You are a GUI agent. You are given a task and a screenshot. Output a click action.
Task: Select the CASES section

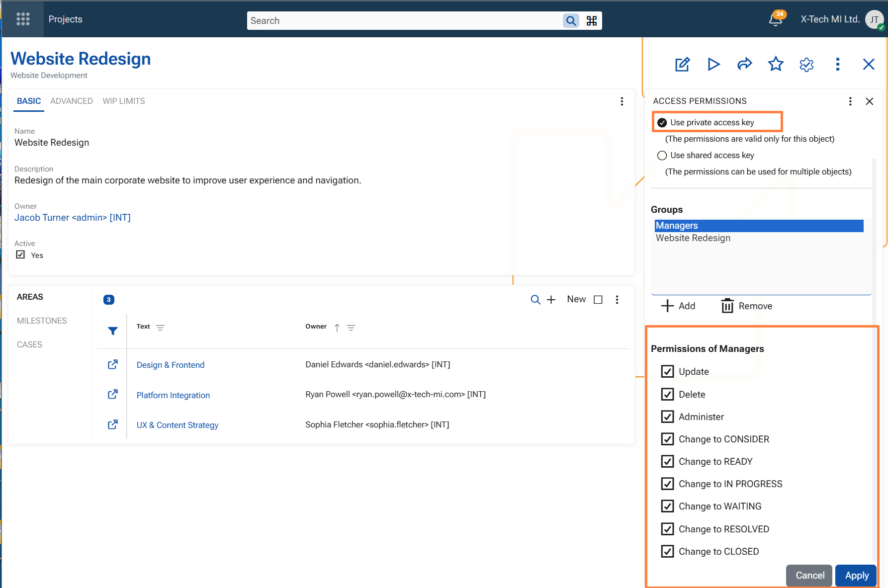(29, 344)
